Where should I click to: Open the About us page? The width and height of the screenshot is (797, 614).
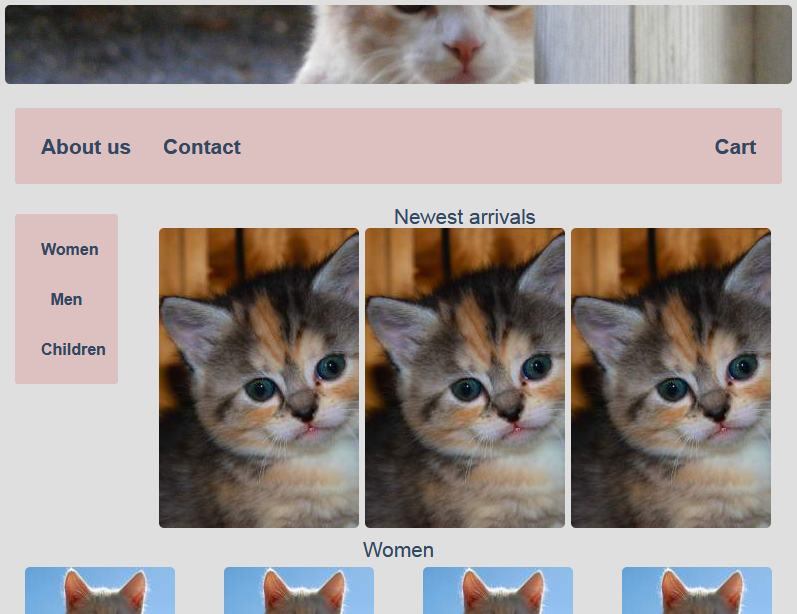[x=86, y=147]
